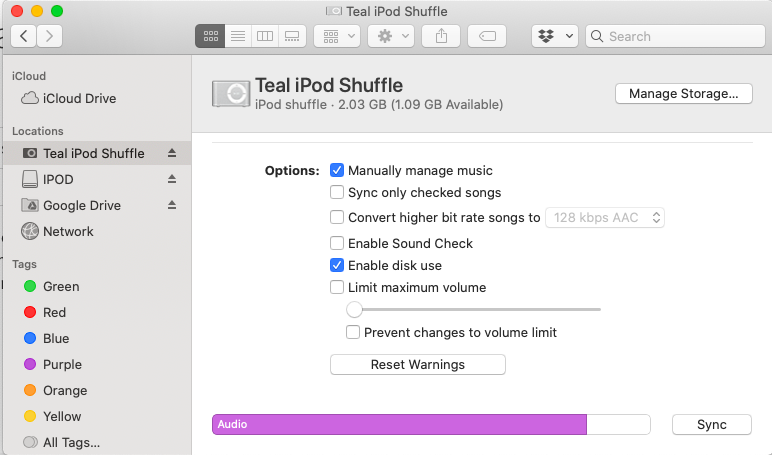Click the Share toolbar icon
772x455 pixels.
click(441, 36)
